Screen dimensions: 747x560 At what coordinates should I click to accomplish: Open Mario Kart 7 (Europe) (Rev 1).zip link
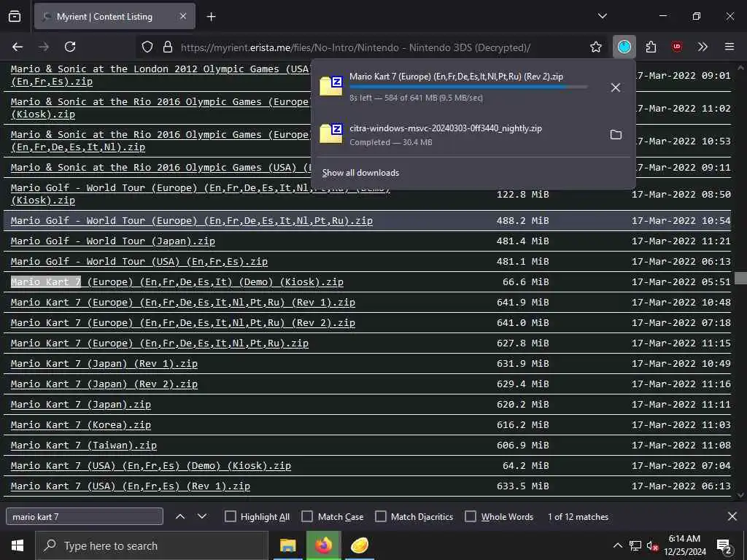[x=183, y=303]
